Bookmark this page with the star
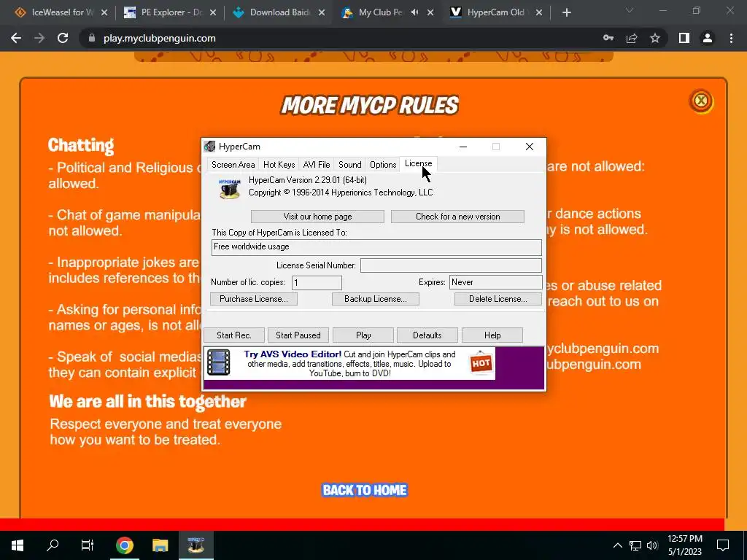747x560 pixels. [655, 38]
